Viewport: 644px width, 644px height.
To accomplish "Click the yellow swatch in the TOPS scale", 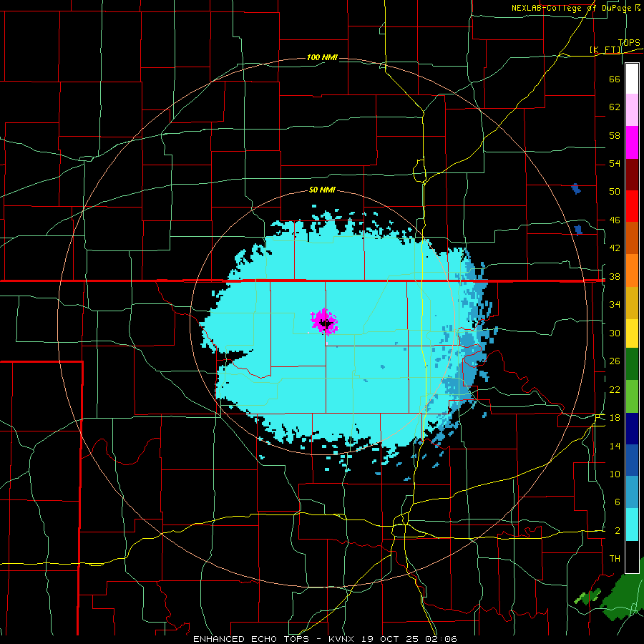I will (632, 333).
